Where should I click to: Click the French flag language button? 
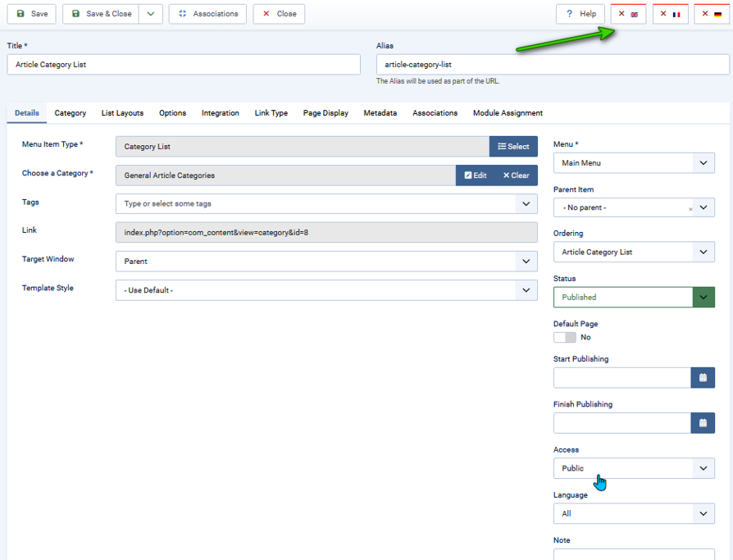pyautogui.click(x=670, y=14)
